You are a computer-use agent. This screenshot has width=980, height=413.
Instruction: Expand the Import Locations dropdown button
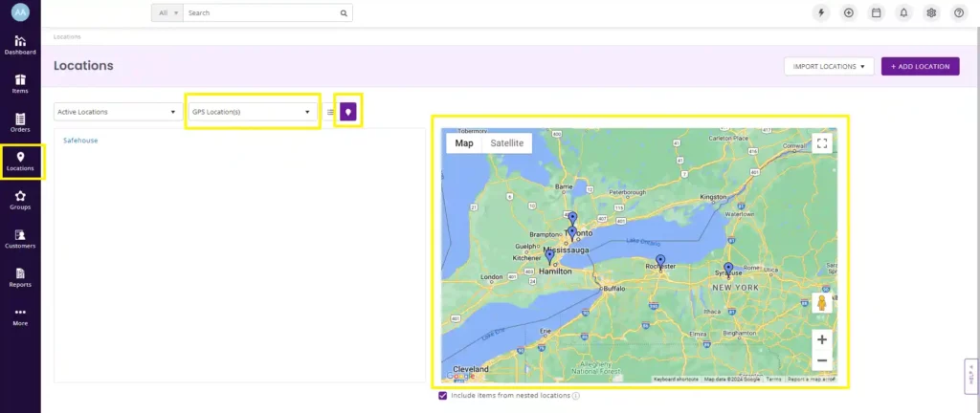829,67
